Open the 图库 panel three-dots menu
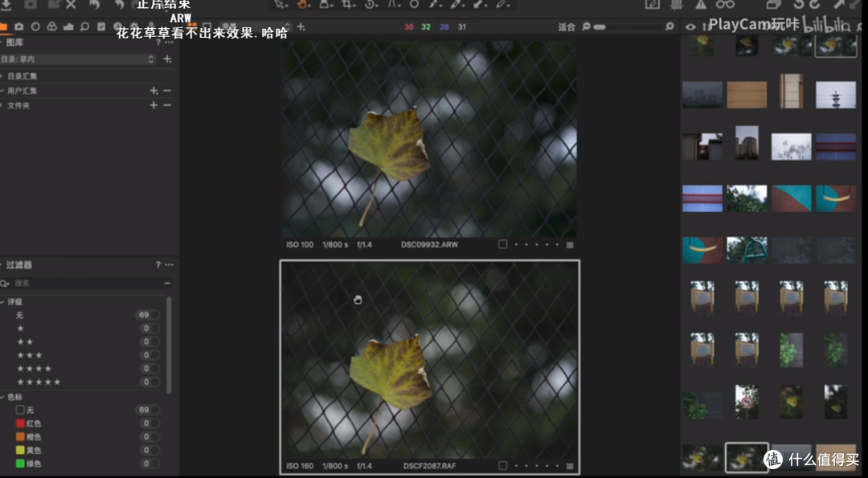868x478 pixels. pos(169,43)
